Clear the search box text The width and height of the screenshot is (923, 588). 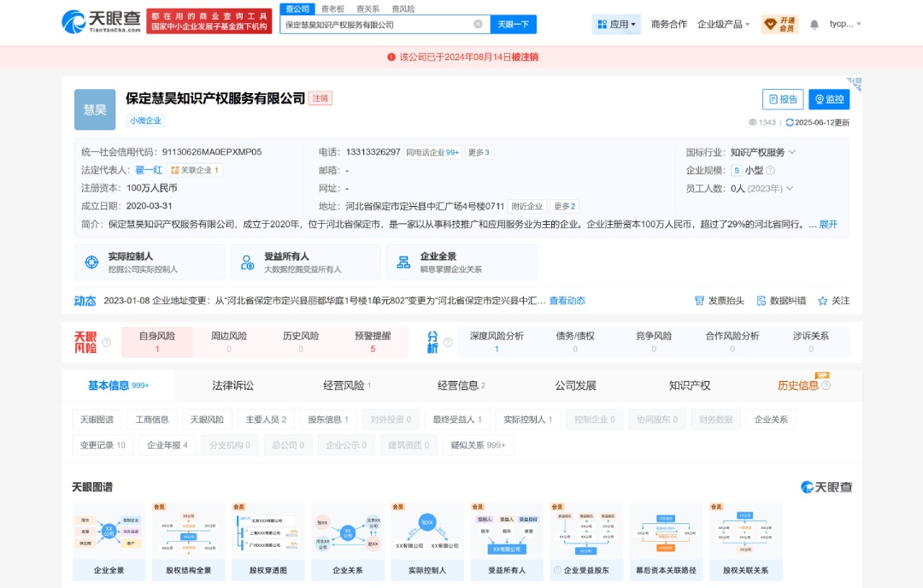coord(478,25)
